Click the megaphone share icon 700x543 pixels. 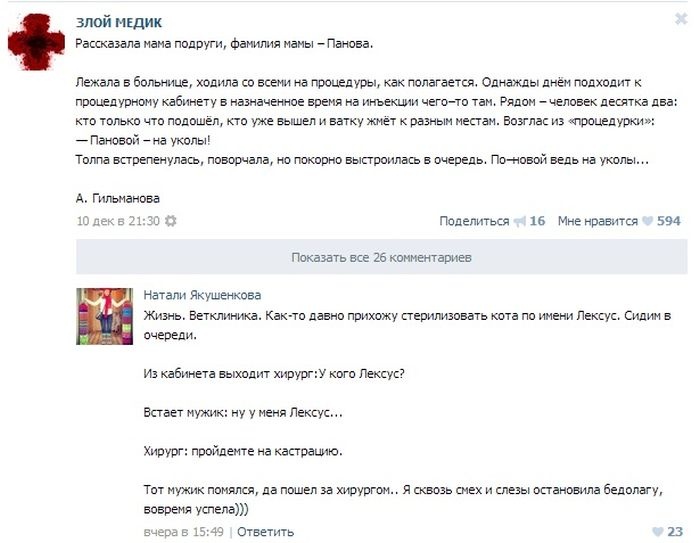pyautogui.click(x=520, y=221)
